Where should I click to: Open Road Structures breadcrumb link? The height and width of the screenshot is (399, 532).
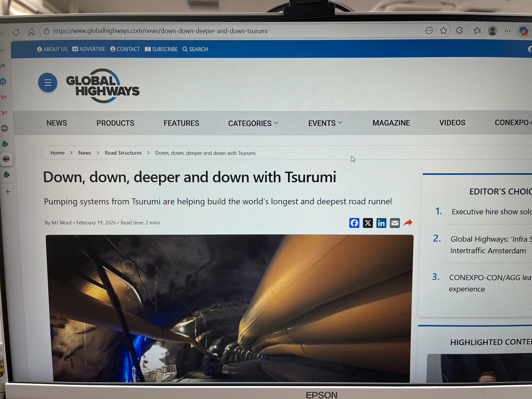pos(123,153)
